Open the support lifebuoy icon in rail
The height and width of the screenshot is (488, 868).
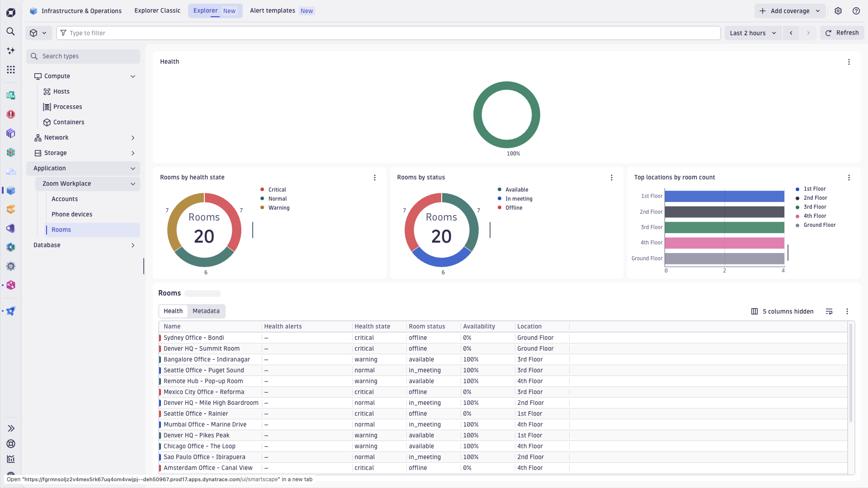pos(11,444)
